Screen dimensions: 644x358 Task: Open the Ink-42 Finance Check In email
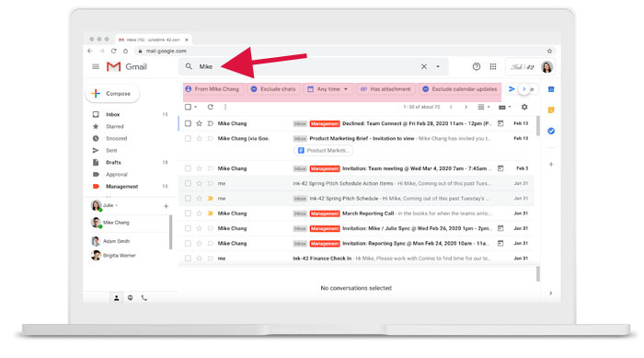point(357,258)
